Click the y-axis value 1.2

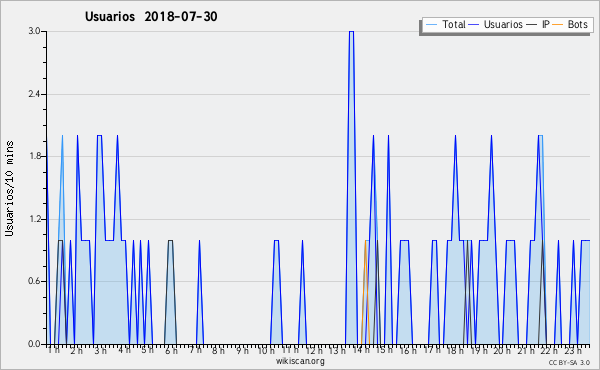point(34,219)
